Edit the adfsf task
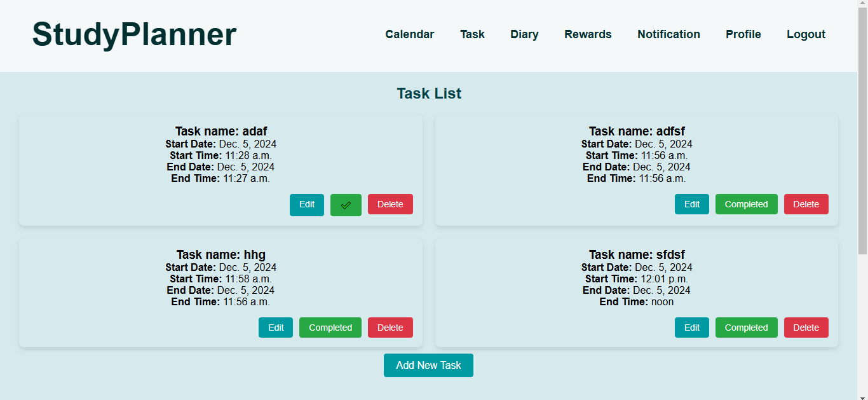 pyautogui.click(x=691, y=205)
